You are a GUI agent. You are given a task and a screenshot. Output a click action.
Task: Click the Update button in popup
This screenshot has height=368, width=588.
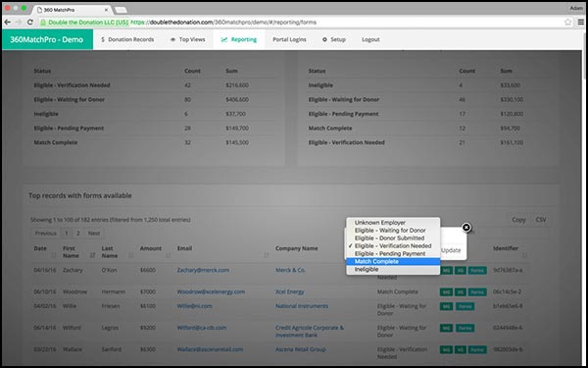point(451,250)
